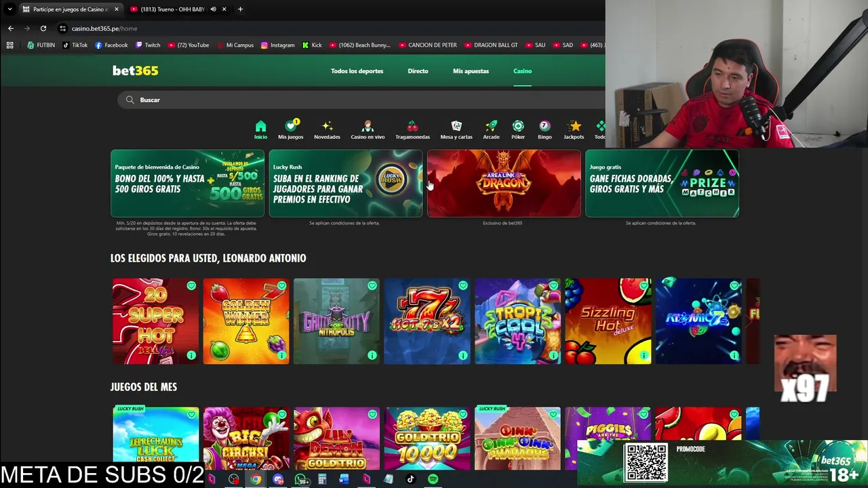Open Mis juegos heart icon
The image size is (868, 488).
coord(290,130)
